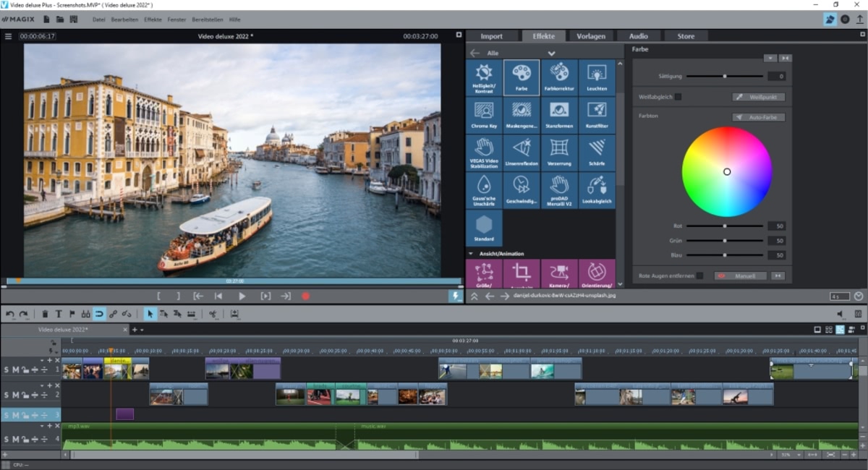The image size is (868, 470).
Task: Open the Bearbeiten menu
Action: tap(124, 19)
